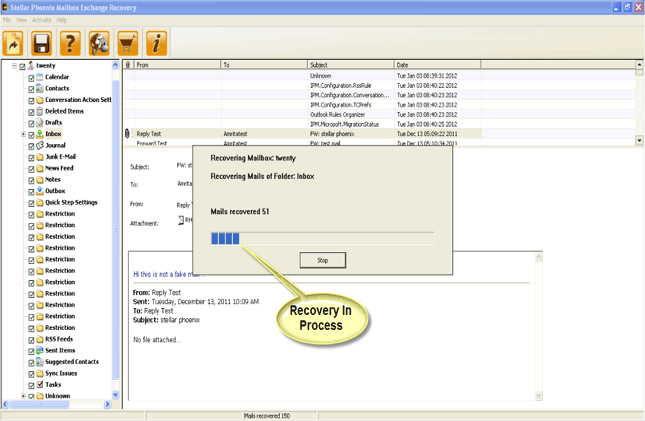The width and height of the screenshot is (645, 421).
Task: Click the select/open EDB file arrow icon
Action: click(x=13, y=43)
